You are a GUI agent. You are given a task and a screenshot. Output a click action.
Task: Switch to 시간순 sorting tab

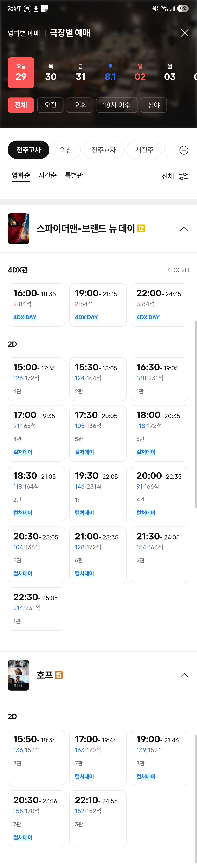click(x=48, y=175)
